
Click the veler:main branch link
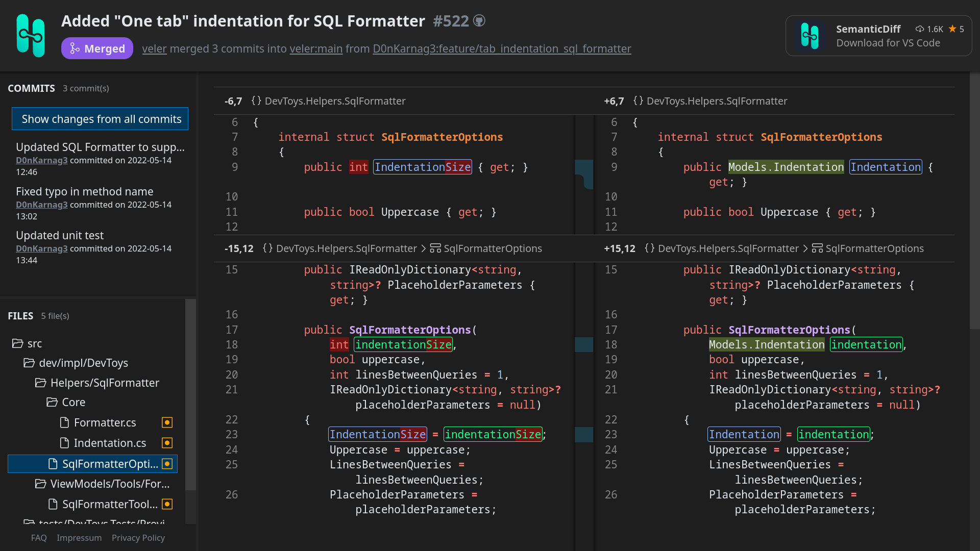314,48
